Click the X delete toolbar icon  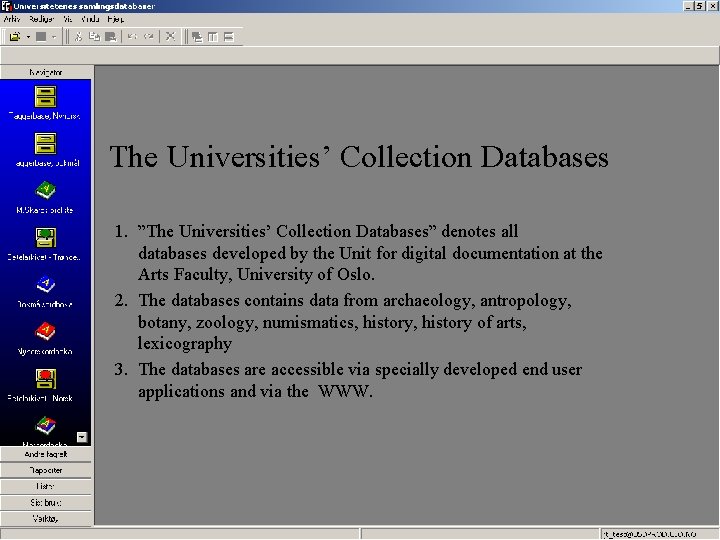point(170,37)
